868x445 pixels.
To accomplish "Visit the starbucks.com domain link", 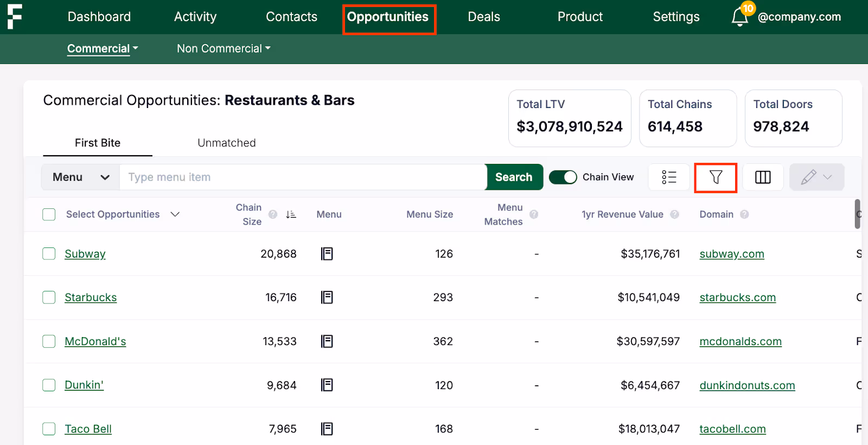I will [x=738, y=297].
